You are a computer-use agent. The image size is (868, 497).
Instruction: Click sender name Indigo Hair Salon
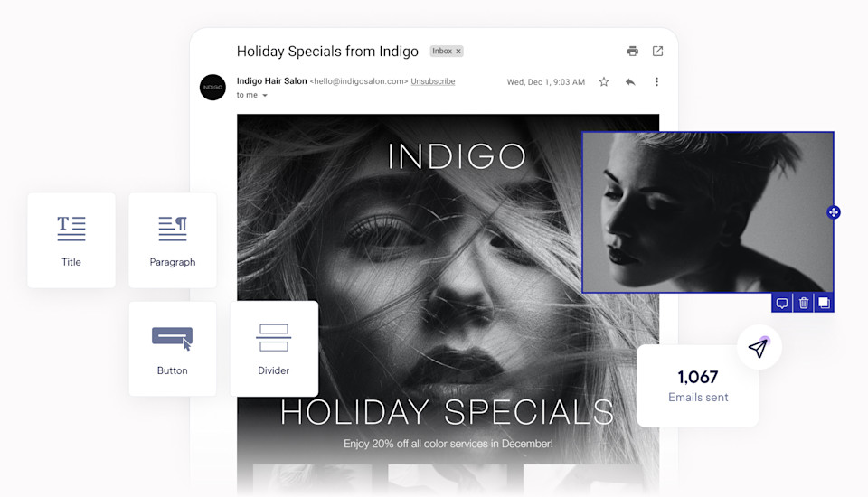pos(272,80)
